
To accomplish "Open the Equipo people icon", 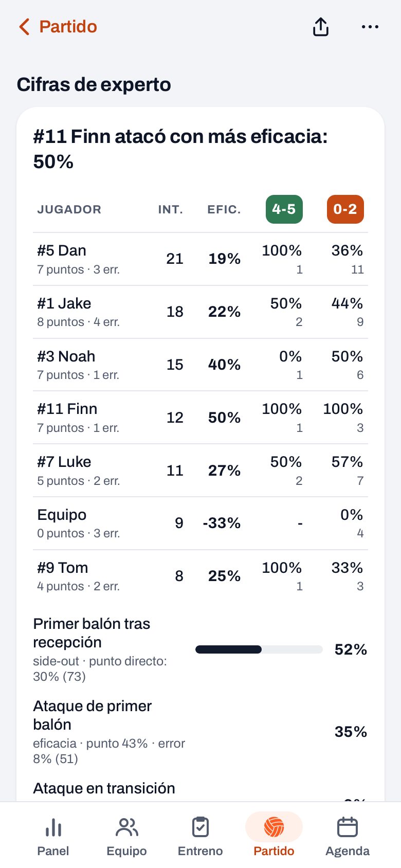I will [126, 827].
